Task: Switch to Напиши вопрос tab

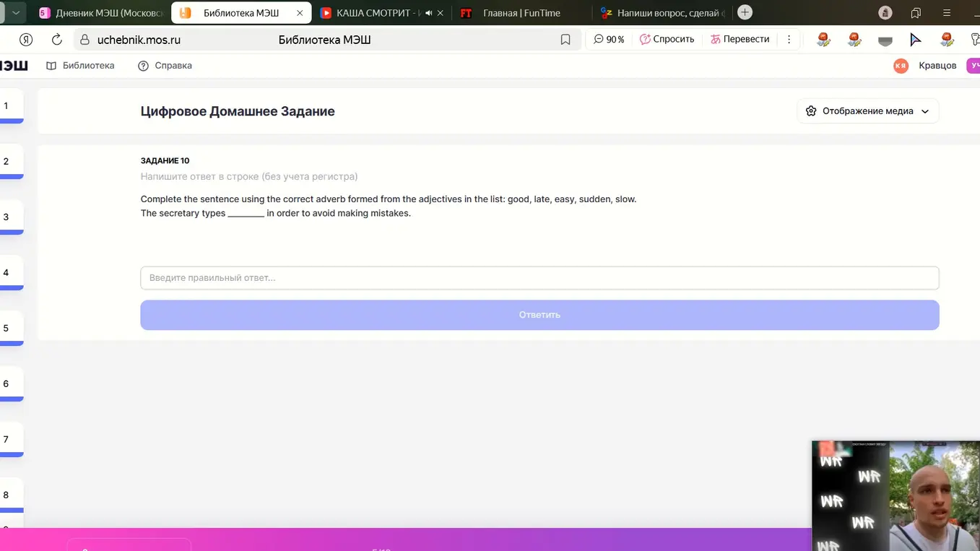Action: 662,13
